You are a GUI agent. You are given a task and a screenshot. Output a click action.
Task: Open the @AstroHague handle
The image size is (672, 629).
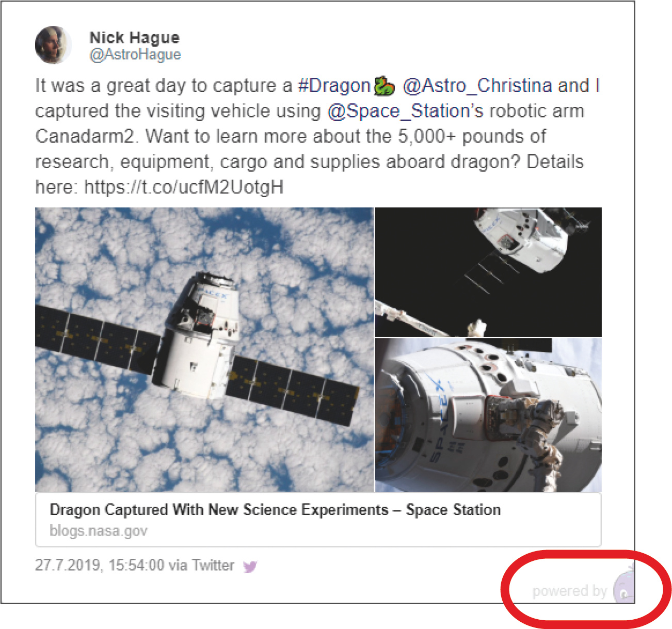(135, 55)
